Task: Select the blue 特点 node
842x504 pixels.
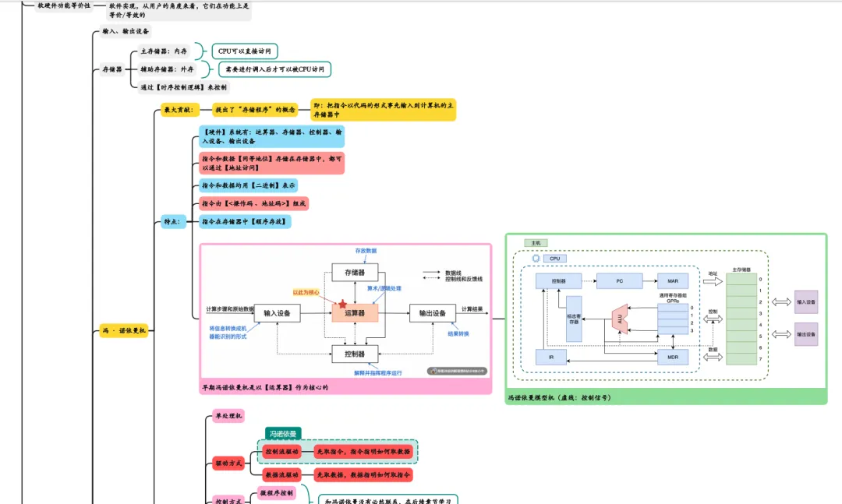Action: 173,221
